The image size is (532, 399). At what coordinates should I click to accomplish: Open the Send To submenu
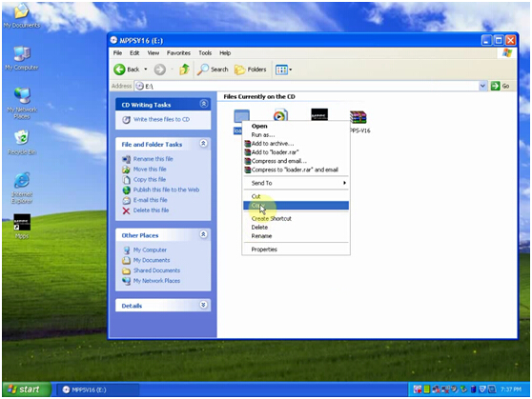pos(296,183)
